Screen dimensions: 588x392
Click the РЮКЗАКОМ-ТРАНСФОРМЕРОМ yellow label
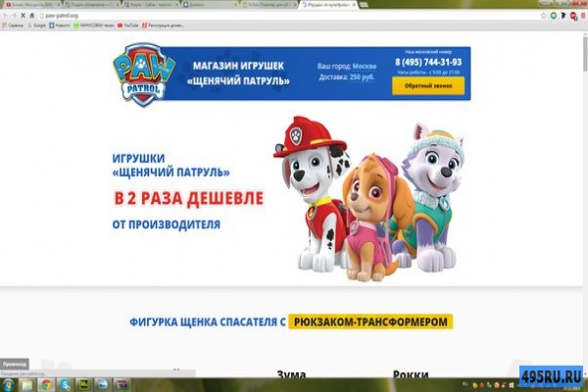(370, 321)
